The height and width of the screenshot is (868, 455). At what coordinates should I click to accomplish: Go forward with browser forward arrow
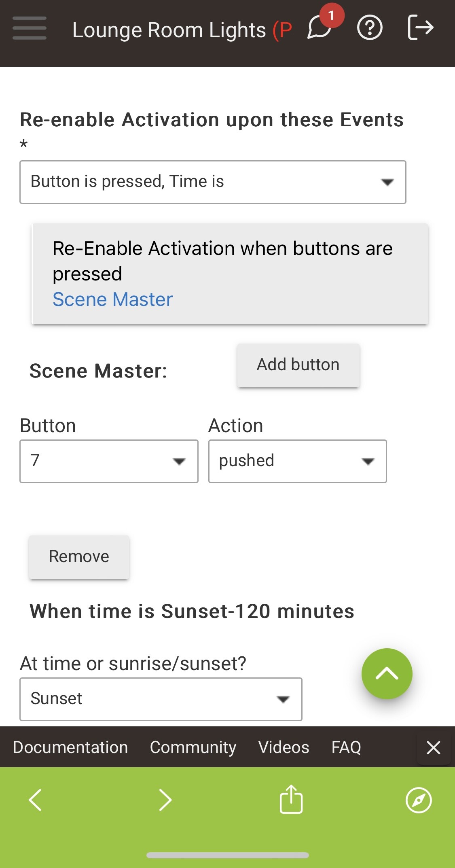coord(165,800)
